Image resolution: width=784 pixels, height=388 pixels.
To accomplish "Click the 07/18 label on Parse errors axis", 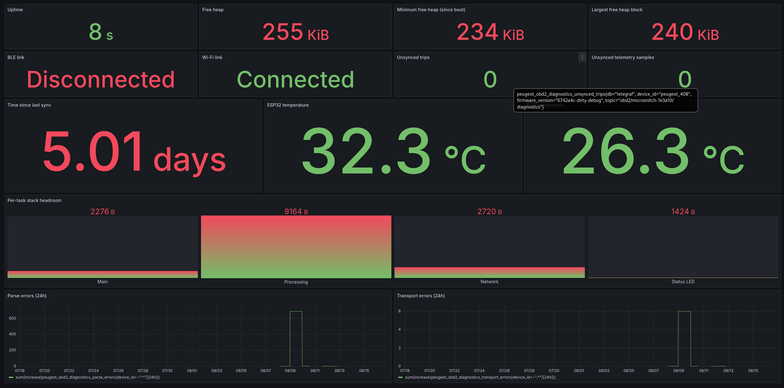I will point(20,371).
